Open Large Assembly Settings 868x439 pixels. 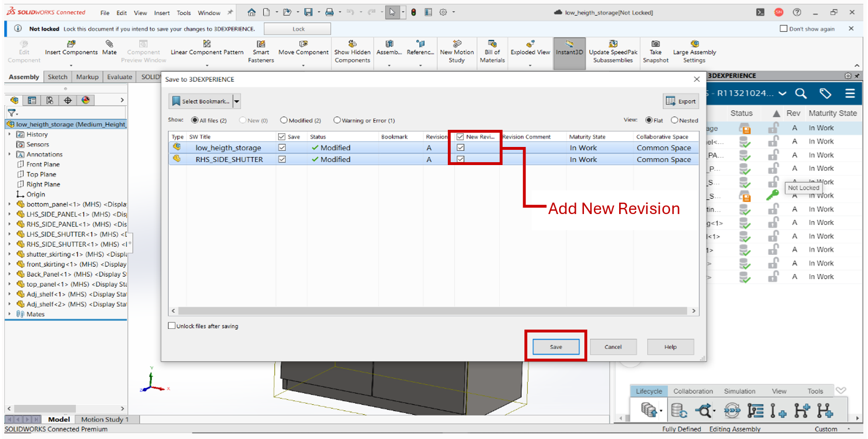point(694,44)
